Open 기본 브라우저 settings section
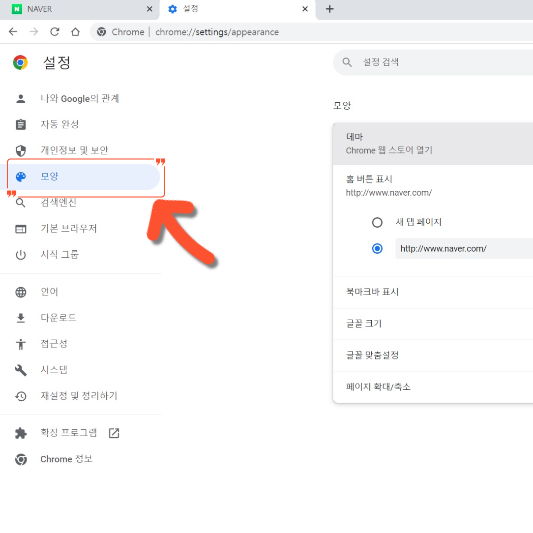Screen dimensions: 533x533 [x=80, y=229]
